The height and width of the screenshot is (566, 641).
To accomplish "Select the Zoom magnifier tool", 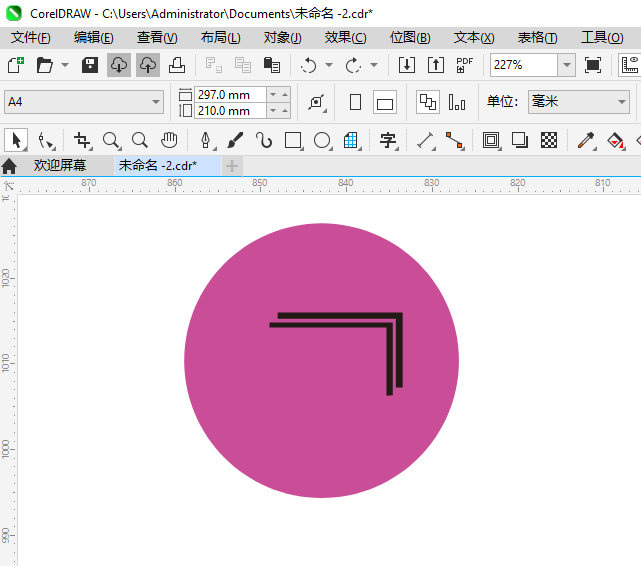I will pyautogui.click(x=111, y=141).
